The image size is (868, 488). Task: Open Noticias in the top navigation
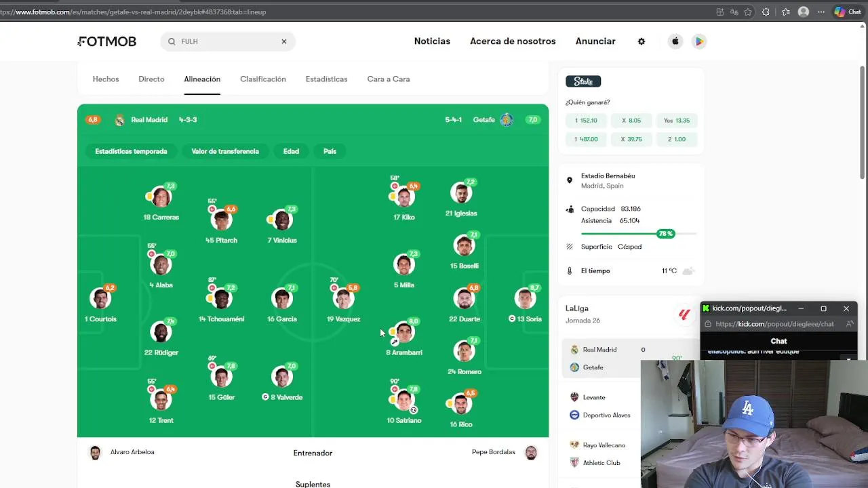tap(432, 41)
